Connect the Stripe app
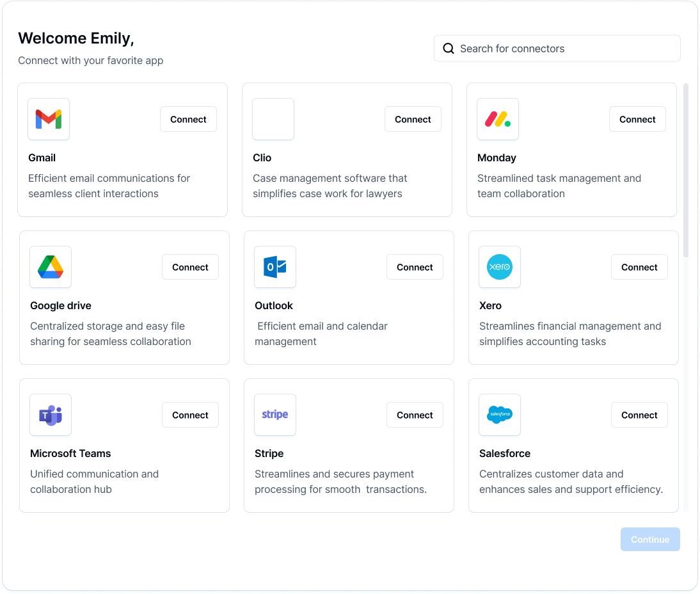 click(x=415, y=415)
